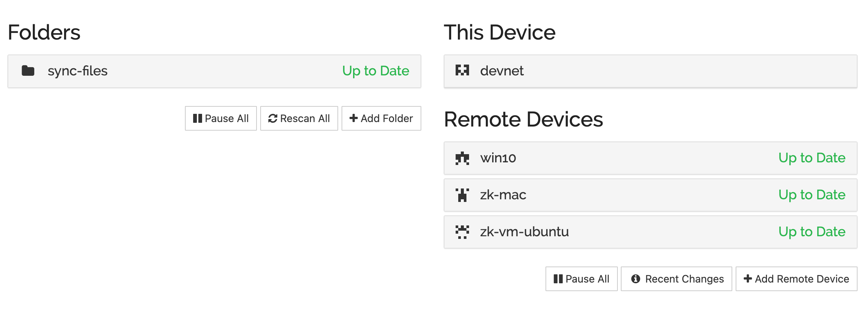This screenshot has height=318, width=868.
Task: Click the sync-files folder icon
Action: point(28,71)
